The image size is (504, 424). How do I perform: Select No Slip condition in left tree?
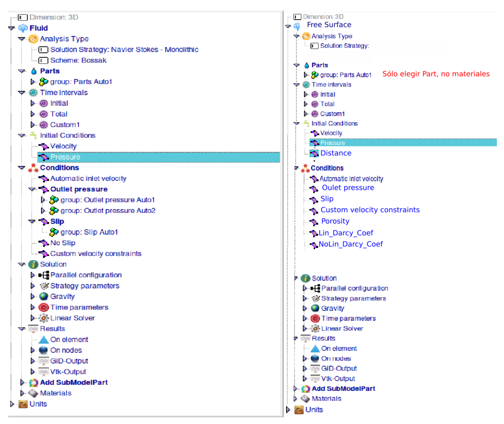tap(63, 243)
